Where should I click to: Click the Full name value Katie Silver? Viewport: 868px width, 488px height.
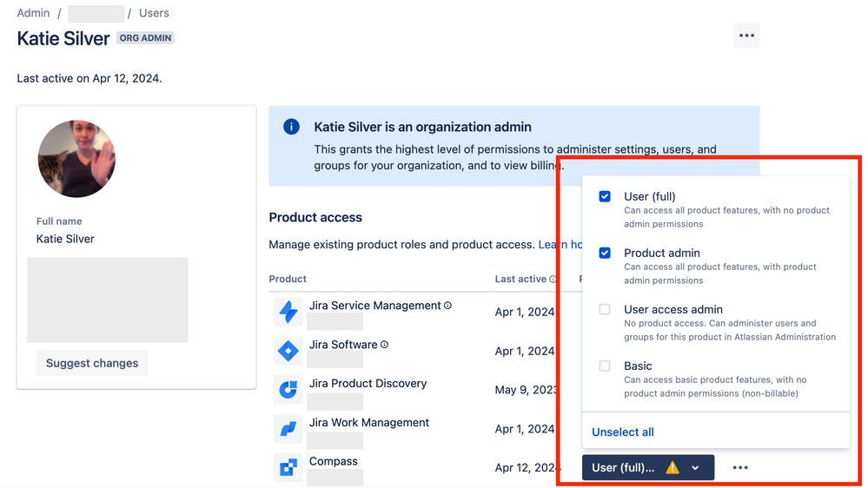65,239
